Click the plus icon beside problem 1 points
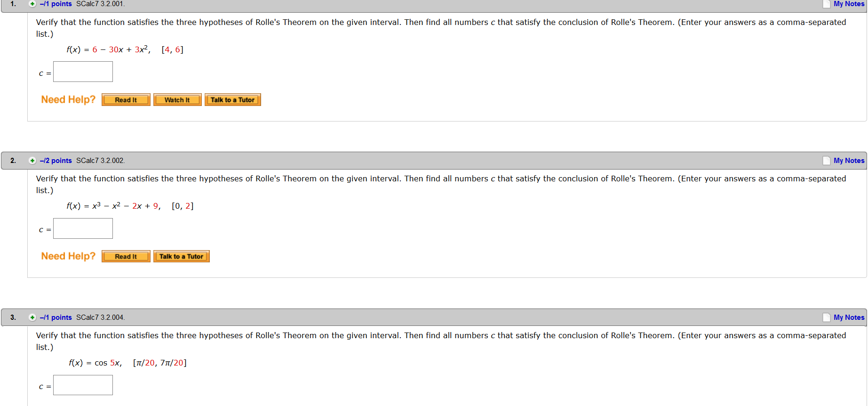The width and height of the screenshot is (868, 406). click(32, 4)
